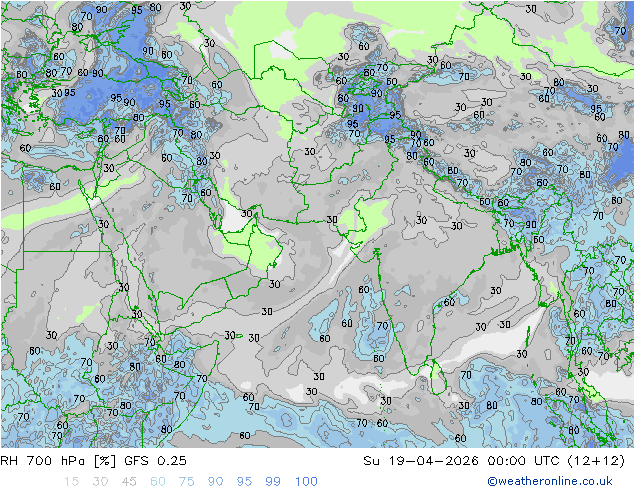Click the '(12+12)' forecast run label
Screen dimensions: 634x490
[x=596, y=461]
